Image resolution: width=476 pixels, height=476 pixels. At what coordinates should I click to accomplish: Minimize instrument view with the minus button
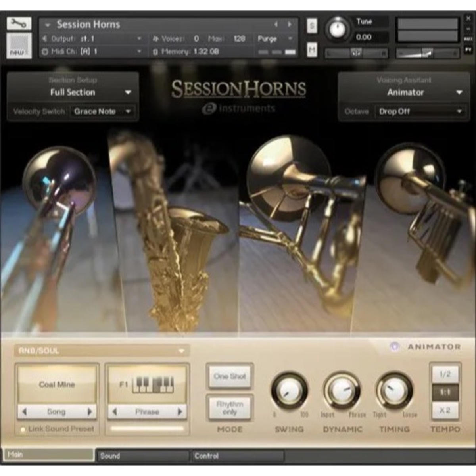point(468,29)
